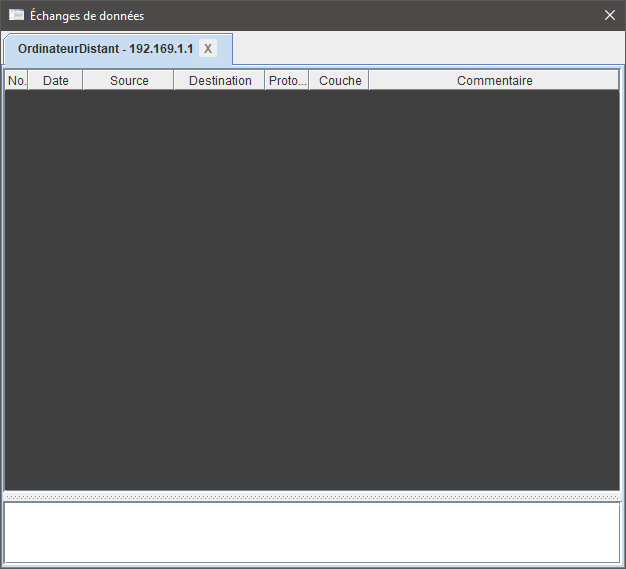Close the Échanges de données window
Image resolution: width=626 pixels, height=569 pixels.
(610, 15)
